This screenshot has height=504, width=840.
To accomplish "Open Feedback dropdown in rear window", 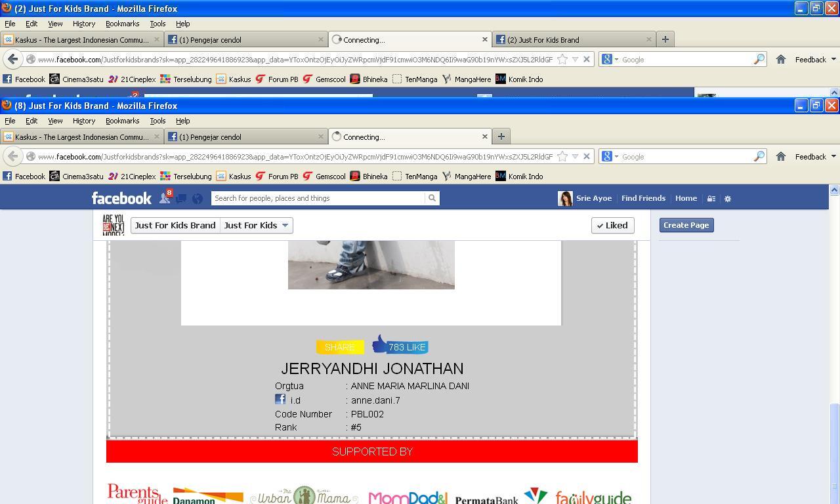I will pos(815,59).
